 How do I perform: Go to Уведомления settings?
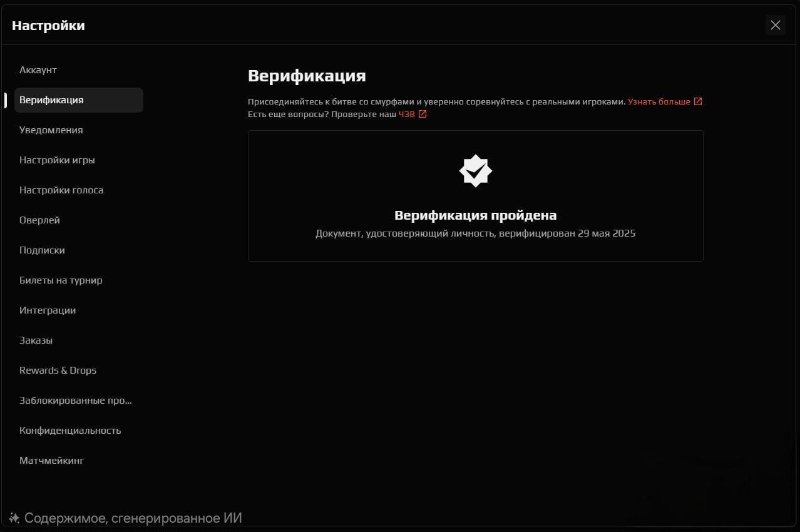click(51, 130)
